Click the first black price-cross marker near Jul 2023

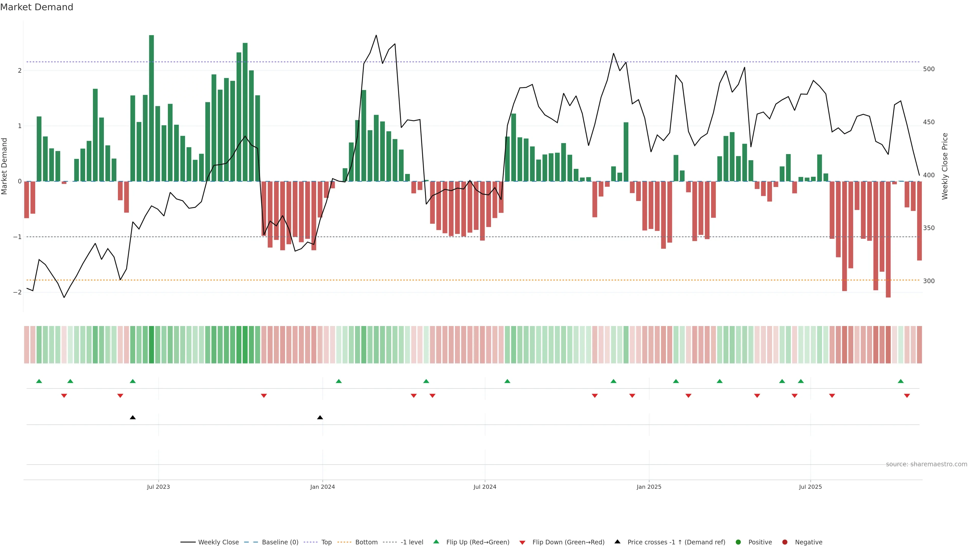(x=133, y=418)
